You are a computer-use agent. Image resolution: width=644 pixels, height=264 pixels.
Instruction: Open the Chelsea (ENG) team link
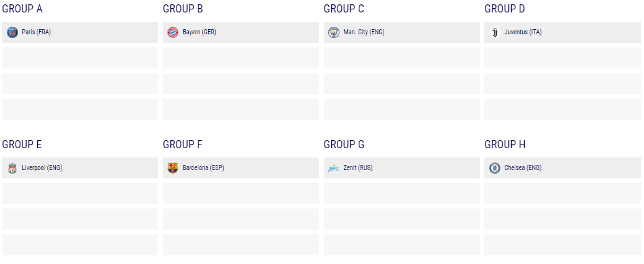pos(523,168)
